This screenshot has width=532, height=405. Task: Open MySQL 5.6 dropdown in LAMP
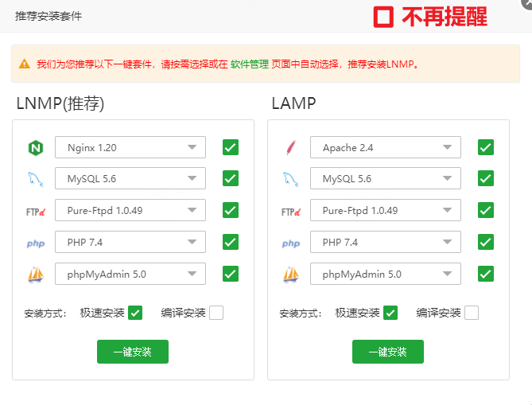(x=386, y=178)
